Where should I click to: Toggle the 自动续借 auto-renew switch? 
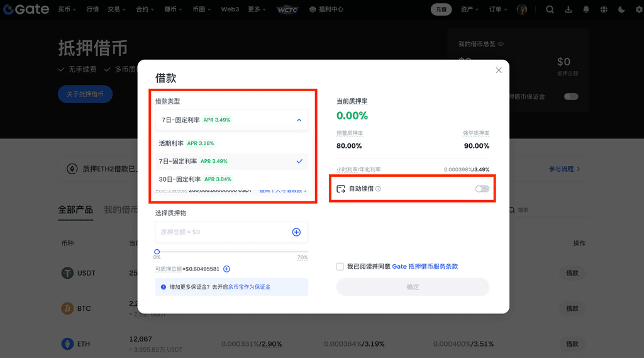pos(482,189)
